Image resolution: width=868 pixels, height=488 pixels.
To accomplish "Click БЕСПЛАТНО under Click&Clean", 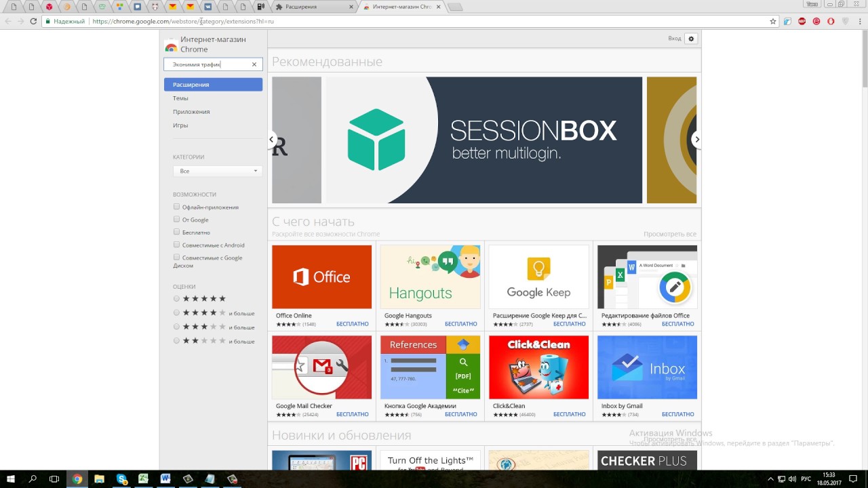I will 570,414.
